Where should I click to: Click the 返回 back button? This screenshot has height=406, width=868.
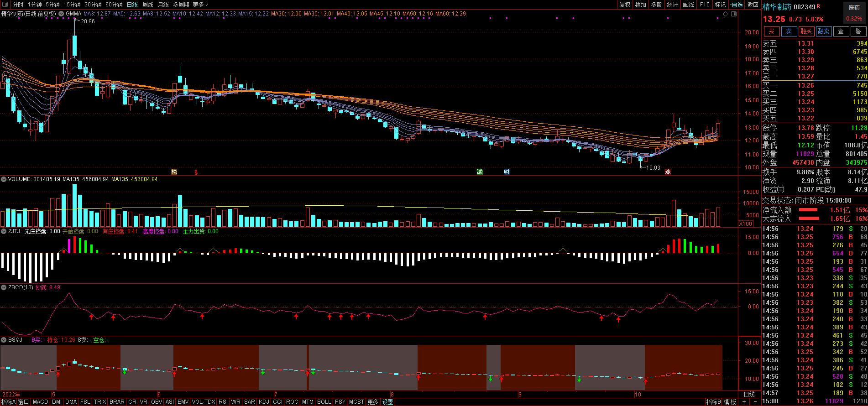pos(753,5)
